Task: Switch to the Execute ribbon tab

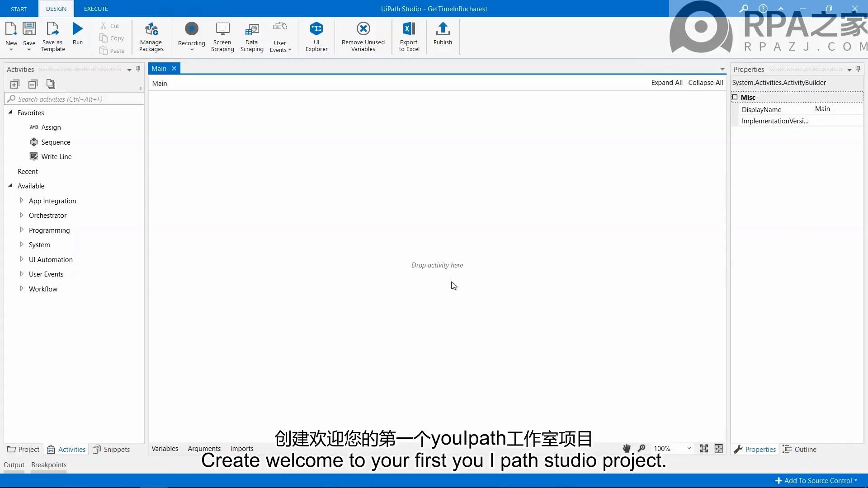Action: (95, 8)
